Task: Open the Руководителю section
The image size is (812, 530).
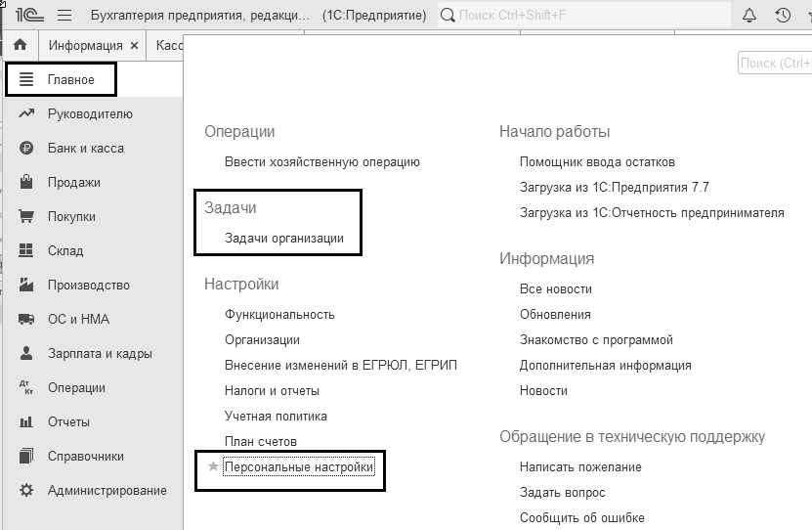Action: click(90, 114)
